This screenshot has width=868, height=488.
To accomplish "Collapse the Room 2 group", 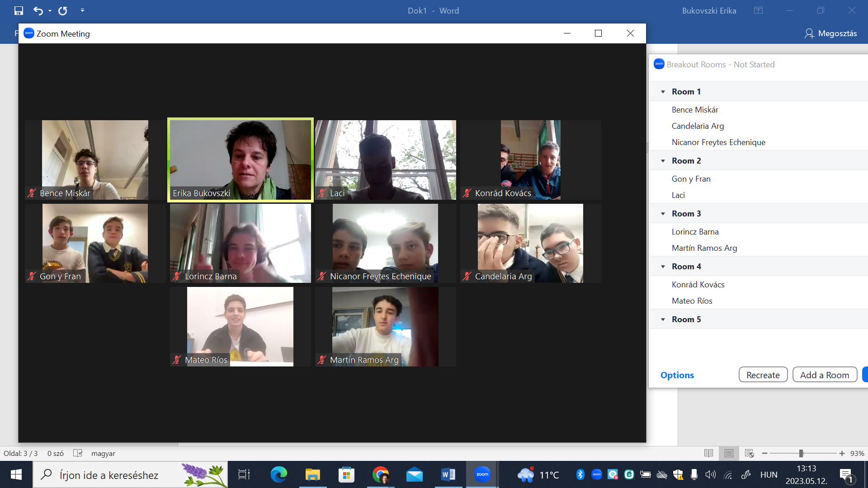I will point(663,161).
